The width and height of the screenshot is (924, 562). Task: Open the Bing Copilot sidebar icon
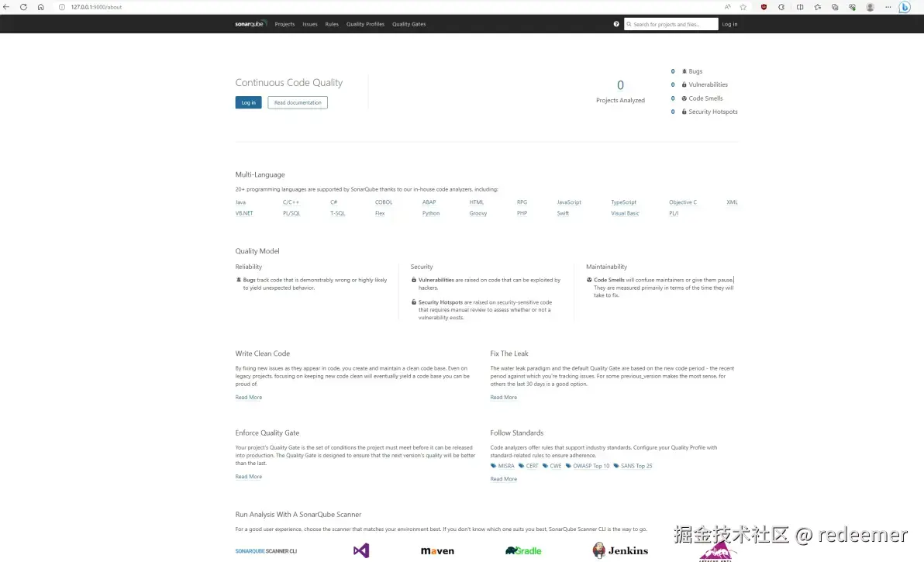tap(905, 7)
